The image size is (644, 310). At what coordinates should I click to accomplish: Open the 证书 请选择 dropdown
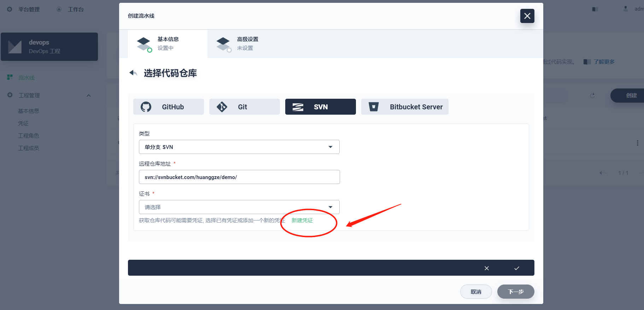point(239,207)
